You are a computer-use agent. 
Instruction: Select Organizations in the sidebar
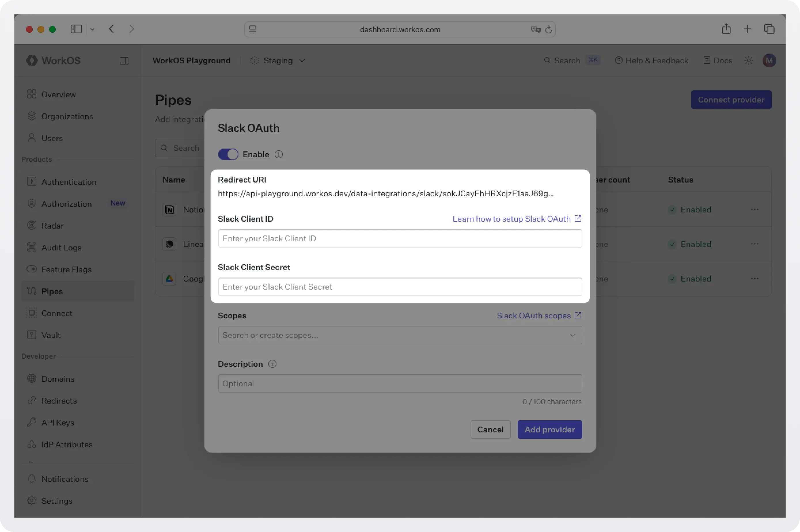click(67, 116)
